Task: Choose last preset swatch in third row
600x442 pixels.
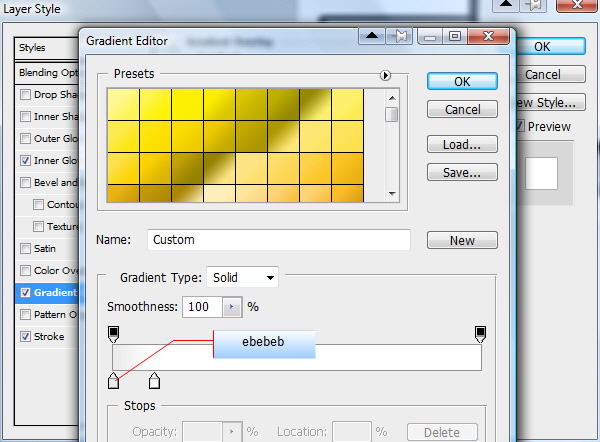Action: 347,168
